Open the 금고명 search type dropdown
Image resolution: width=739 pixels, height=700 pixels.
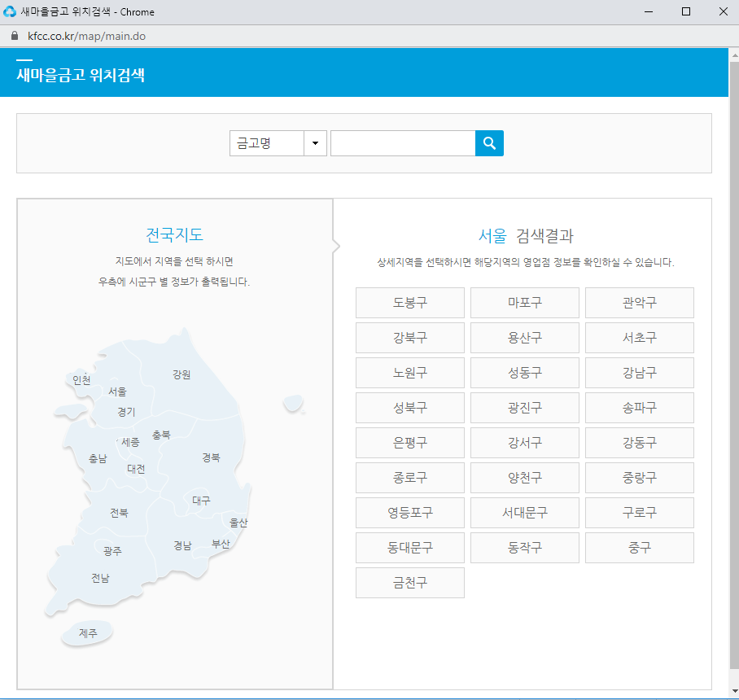(278, 143)
